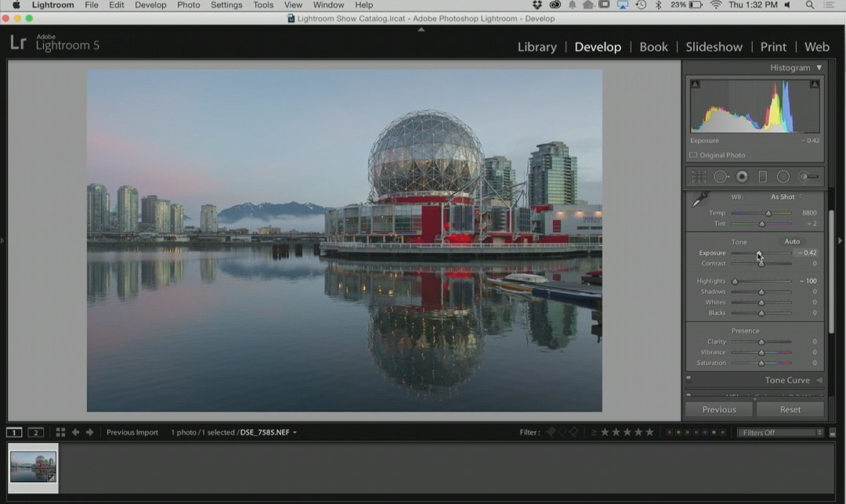This screenshot has width=846, height=504.
Task: Toggle the highlight clipping indicator on the histogram
Action: [815, 83]
